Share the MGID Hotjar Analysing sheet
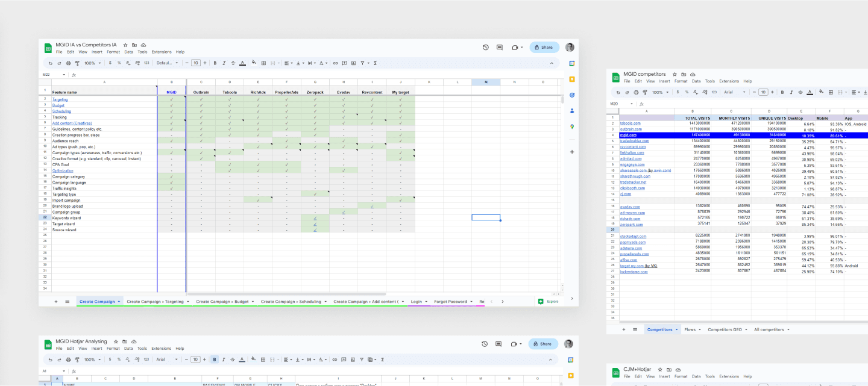 pos(543,344)
